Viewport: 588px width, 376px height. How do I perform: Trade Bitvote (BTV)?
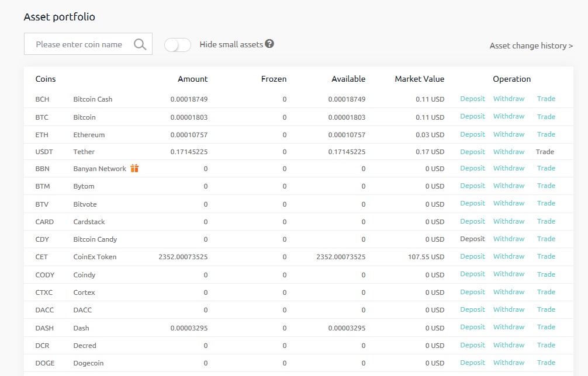(x=546, y=203)
